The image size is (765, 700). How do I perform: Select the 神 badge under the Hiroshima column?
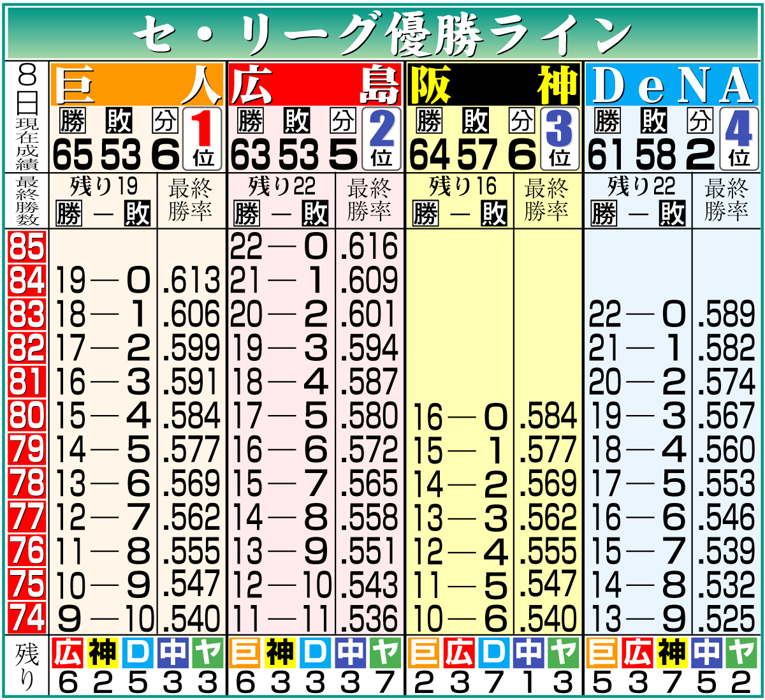pyautogui.click(x=280, y=653)
